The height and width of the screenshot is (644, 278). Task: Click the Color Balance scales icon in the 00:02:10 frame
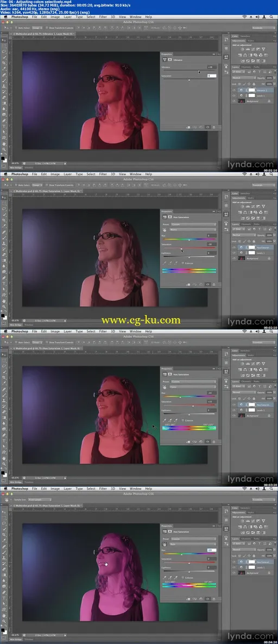[245, 212]
